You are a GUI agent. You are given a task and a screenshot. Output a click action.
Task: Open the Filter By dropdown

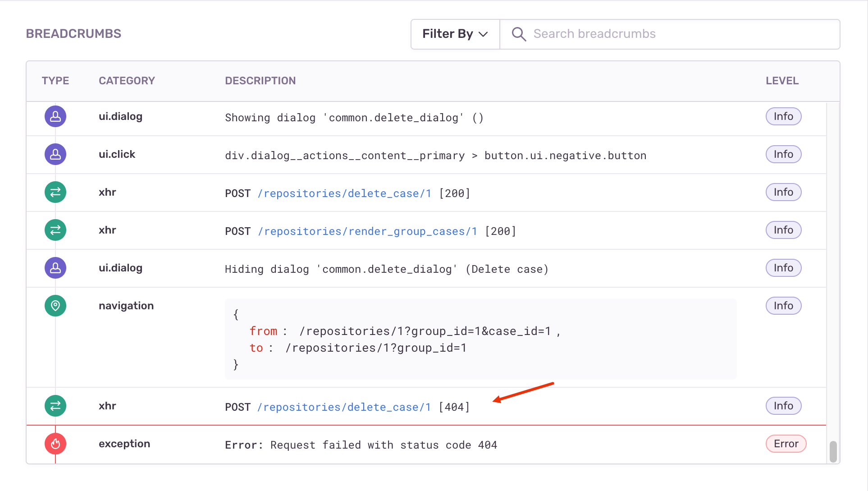(455, 34)
